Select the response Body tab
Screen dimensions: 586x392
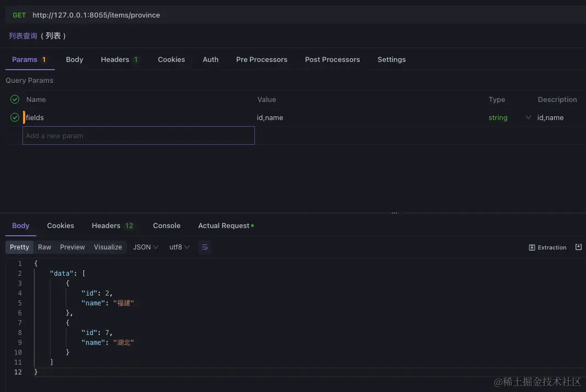click(x=20, y=226)
